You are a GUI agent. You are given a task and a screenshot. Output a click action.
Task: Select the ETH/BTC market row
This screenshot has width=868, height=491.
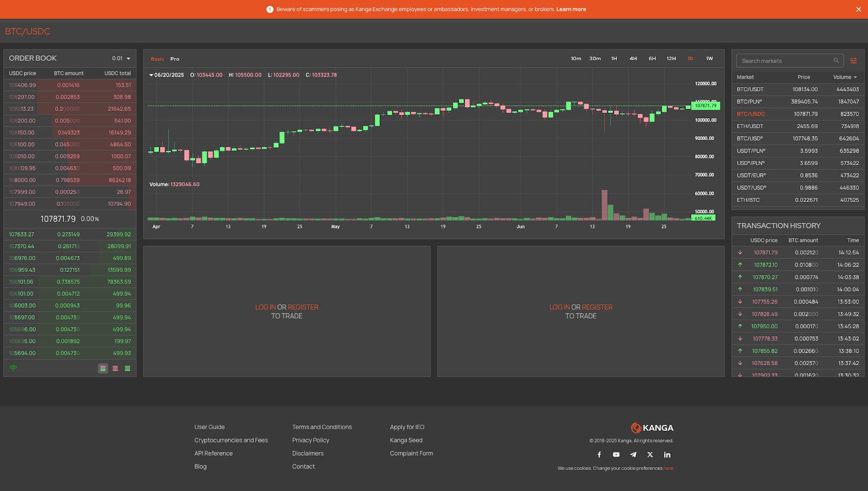click(x=797, y=200)
